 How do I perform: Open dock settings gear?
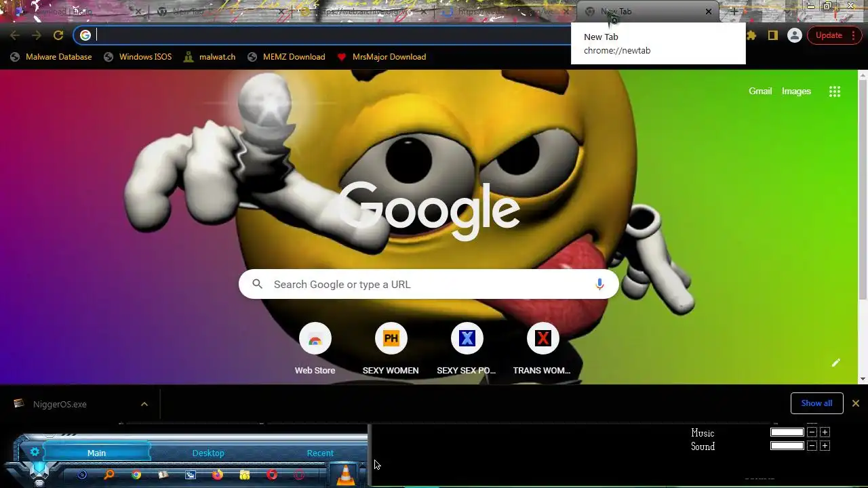(35, 452)
